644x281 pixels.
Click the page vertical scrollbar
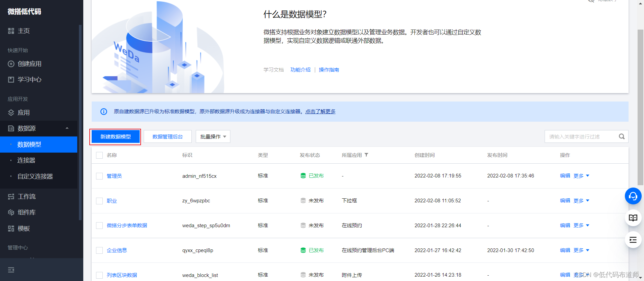click(x=640, y=108)
